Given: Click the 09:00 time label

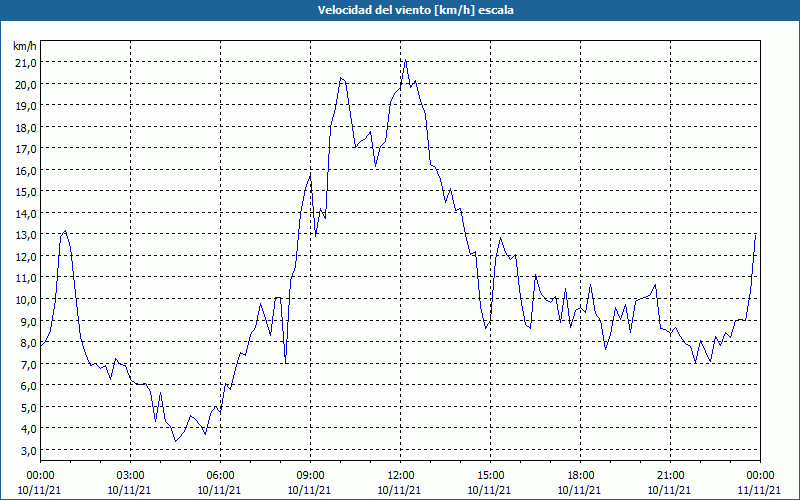Looking at the screenshot, I should tap(310, 476).
